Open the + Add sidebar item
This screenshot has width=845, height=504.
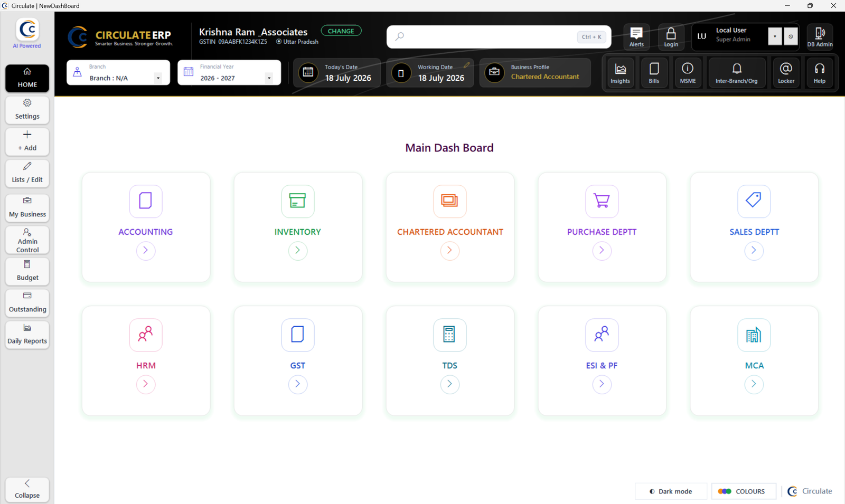coord(27,141)
